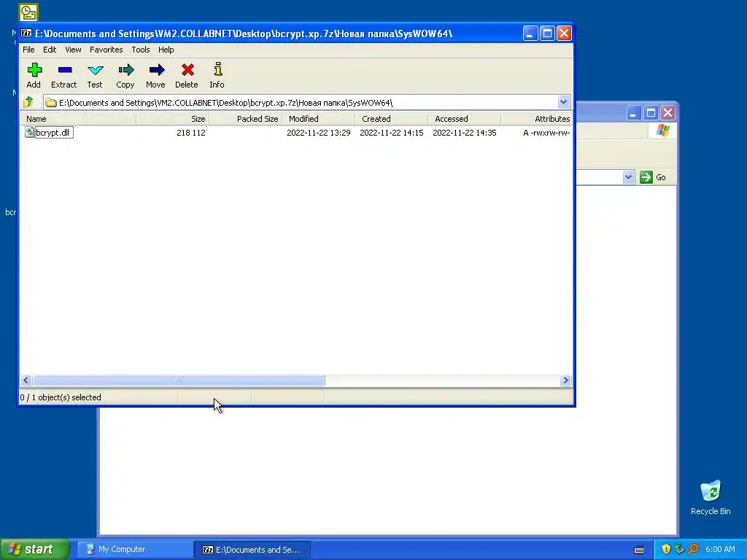
Task: Click top-left desktop icon
Action: 28,12
